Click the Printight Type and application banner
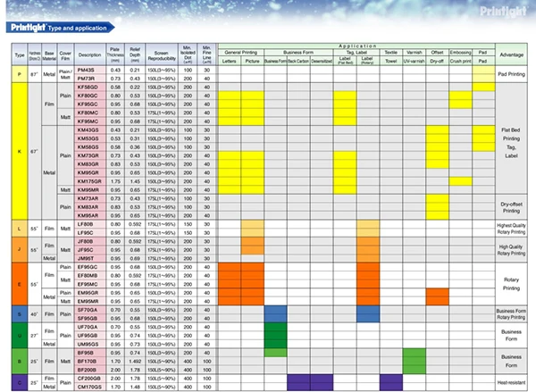Screen dimensions: 536x392 (60, 28)
